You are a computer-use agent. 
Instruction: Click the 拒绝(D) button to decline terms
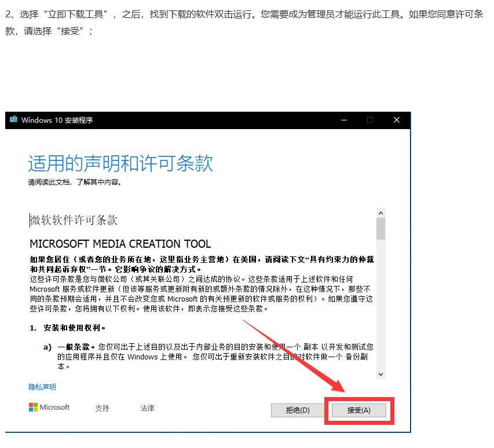[x=297, y=410]
